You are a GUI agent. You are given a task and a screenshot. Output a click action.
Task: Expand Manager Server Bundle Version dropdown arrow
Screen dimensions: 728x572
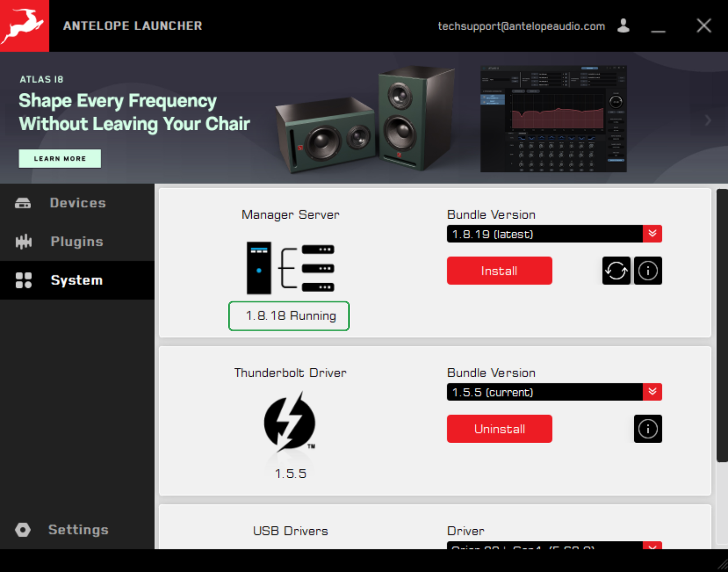click(652, 233)
